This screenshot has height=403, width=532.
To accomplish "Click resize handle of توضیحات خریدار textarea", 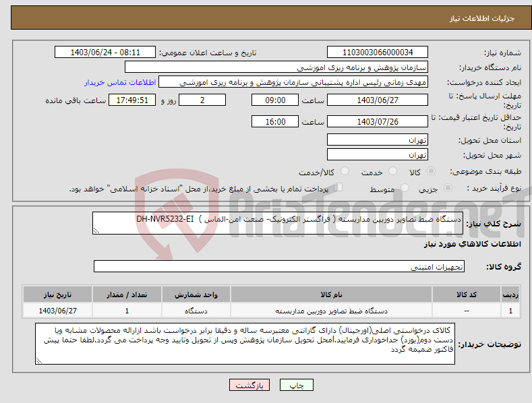I will (x=39, y=361).
